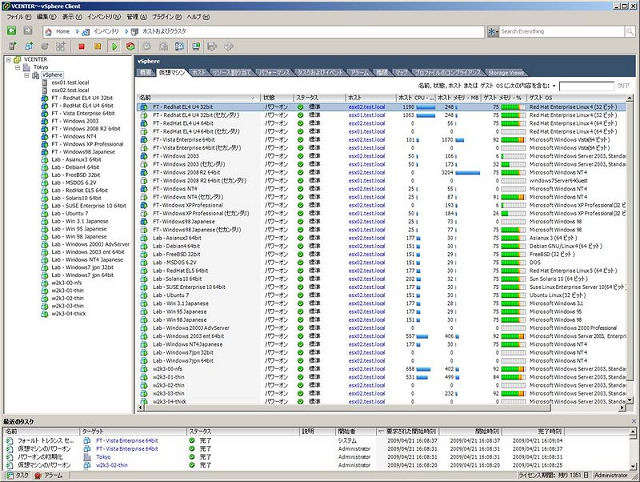640x482 pixels.
Task: Switch to the パフォーマンス tab
Action: tap(274, 73)
